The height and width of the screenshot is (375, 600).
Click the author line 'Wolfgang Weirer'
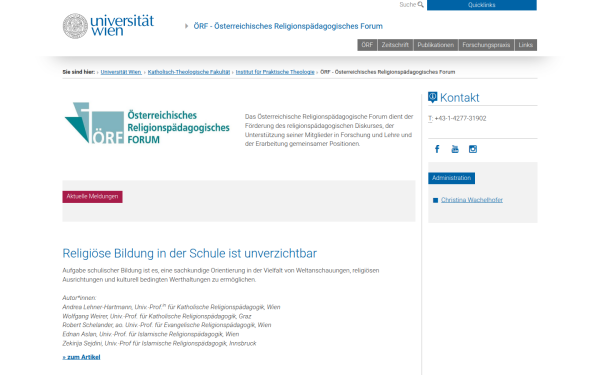(x=157, y=316)
